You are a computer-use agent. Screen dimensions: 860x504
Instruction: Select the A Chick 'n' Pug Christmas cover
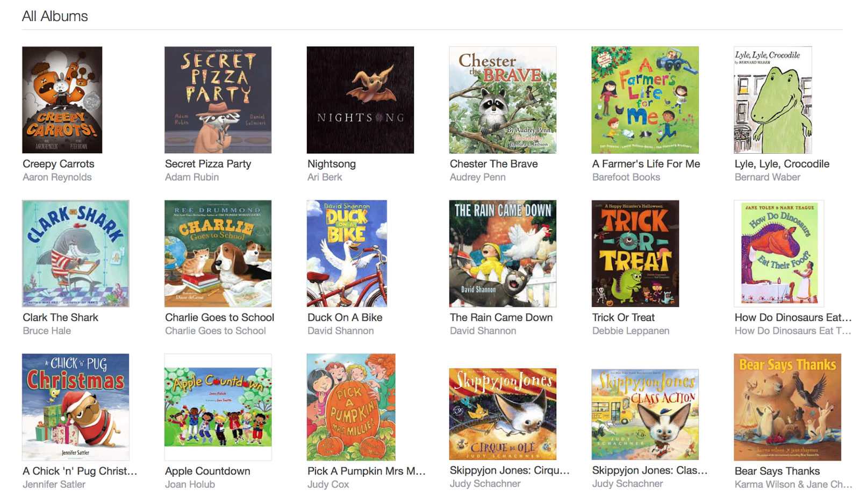point(75,407)
